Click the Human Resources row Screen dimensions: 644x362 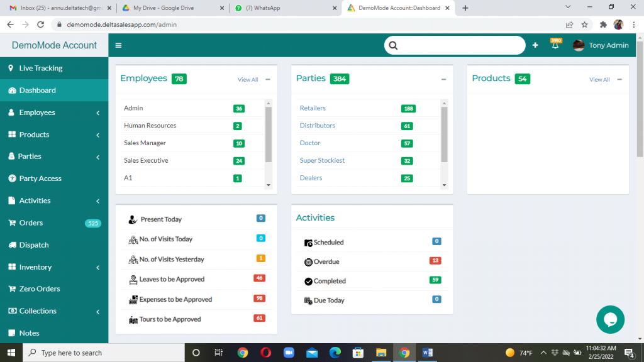[x=193, y=126]
